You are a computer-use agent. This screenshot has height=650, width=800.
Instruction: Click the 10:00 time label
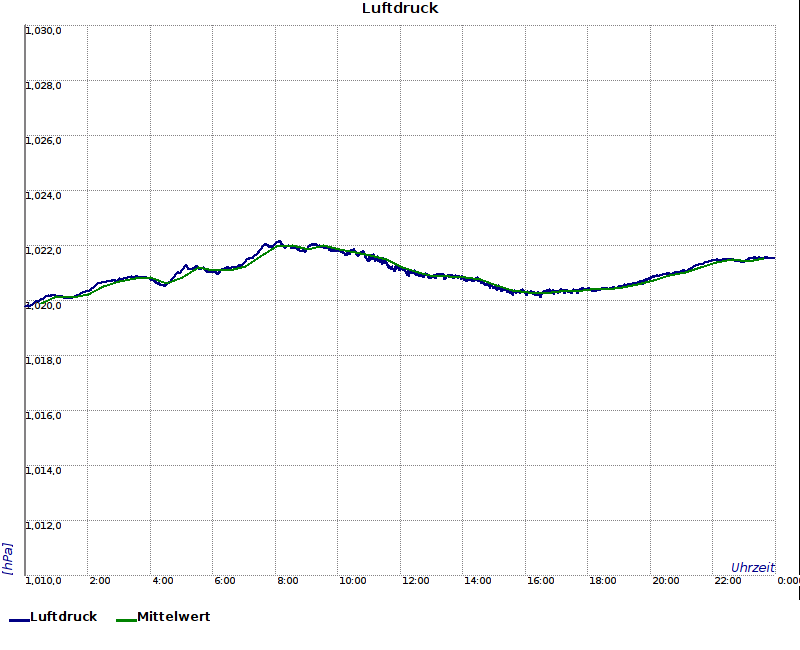pos(353,581)
